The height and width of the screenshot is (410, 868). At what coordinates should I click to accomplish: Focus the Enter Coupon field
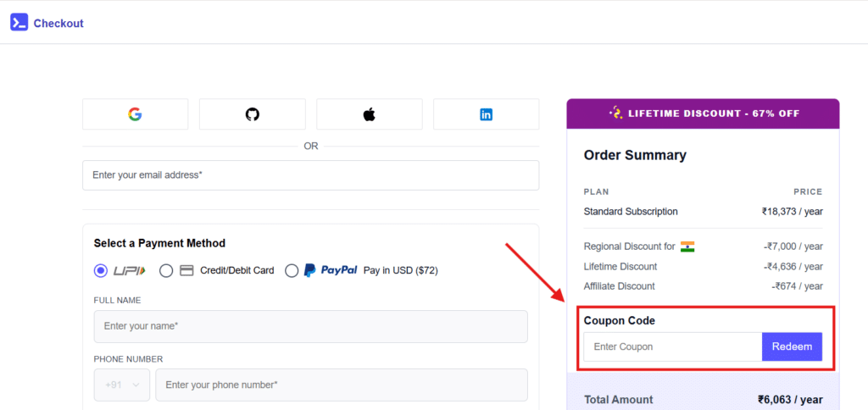672,347
